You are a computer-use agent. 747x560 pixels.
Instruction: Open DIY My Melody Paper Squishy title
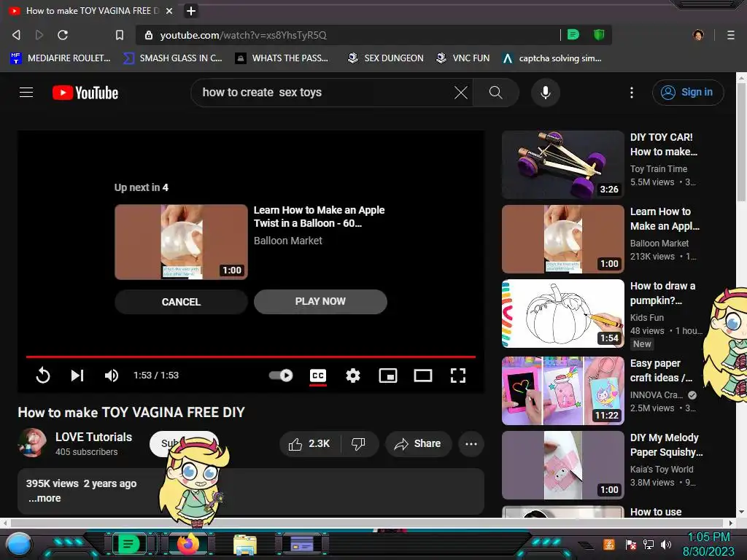666,445
